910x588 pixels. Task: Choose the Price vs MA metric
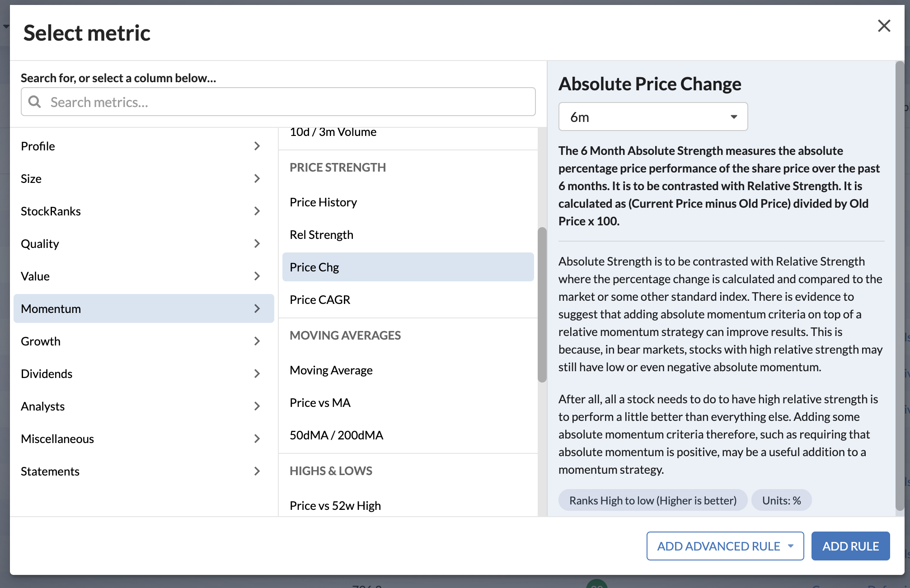[408, 402]
